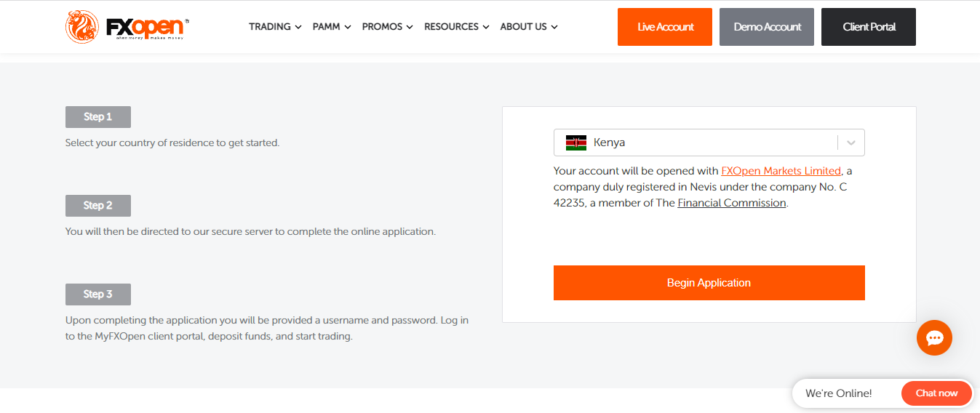Follow the Financial Commission link
Image resolution: width=980 pixels, height=413 pixels.
732,203
